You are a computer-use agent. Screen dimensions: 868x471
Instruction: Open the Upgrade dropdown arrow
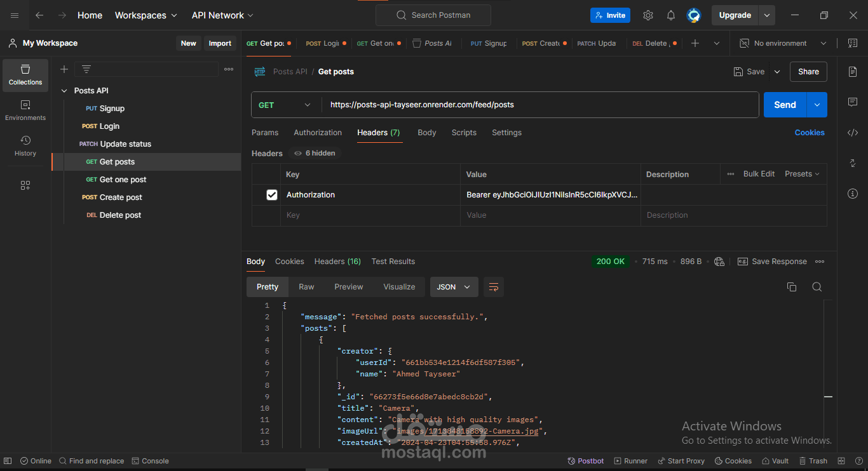pos(767,15)
